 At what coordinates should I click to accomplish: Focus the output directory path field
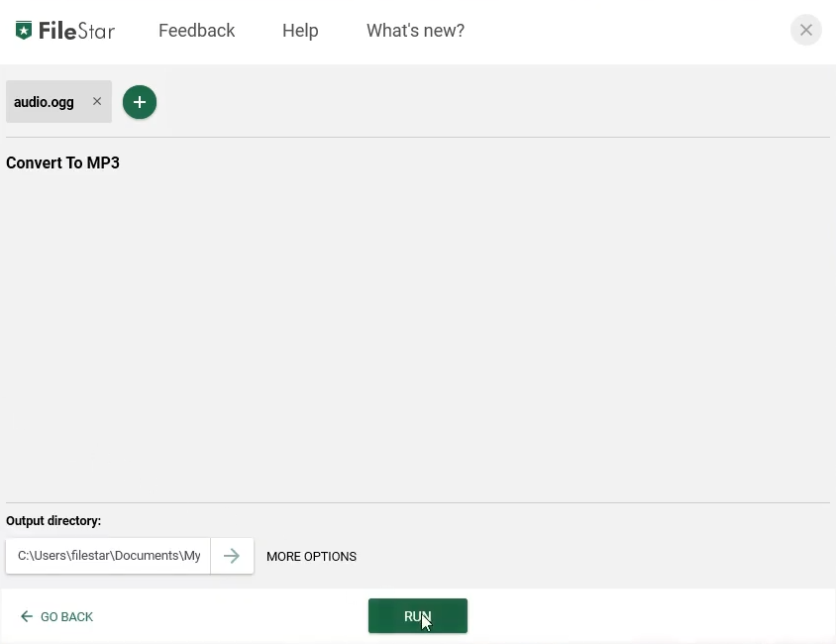(x=108, y=556)
